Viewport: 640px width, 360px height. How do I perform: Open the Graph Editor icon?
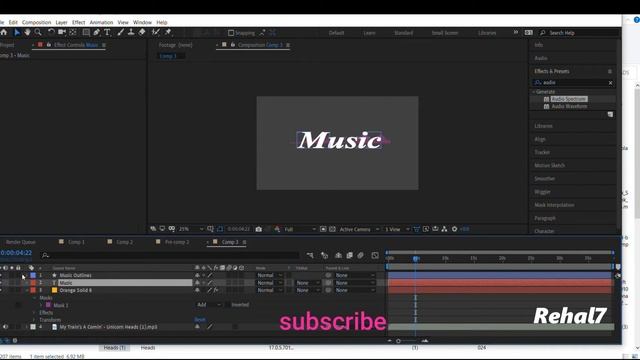[x=375, y=256]
